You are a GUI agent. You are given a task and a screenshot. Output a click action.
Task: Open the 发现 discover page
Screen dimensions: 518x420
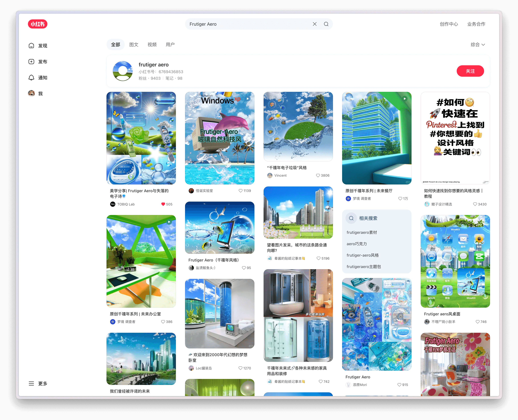[x=38, y=46]
